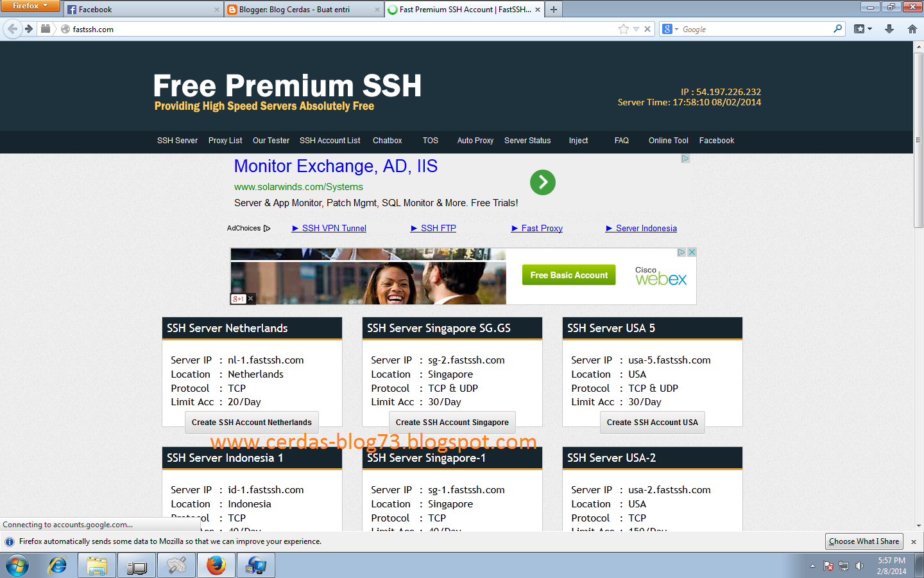Click the g+1 badge on the banner

point(239,299)
